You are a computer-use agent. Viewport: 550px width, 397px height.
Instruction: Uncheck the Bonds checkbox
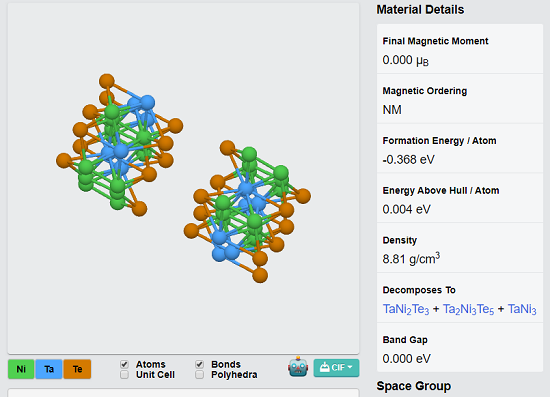(x=199, y=364)
